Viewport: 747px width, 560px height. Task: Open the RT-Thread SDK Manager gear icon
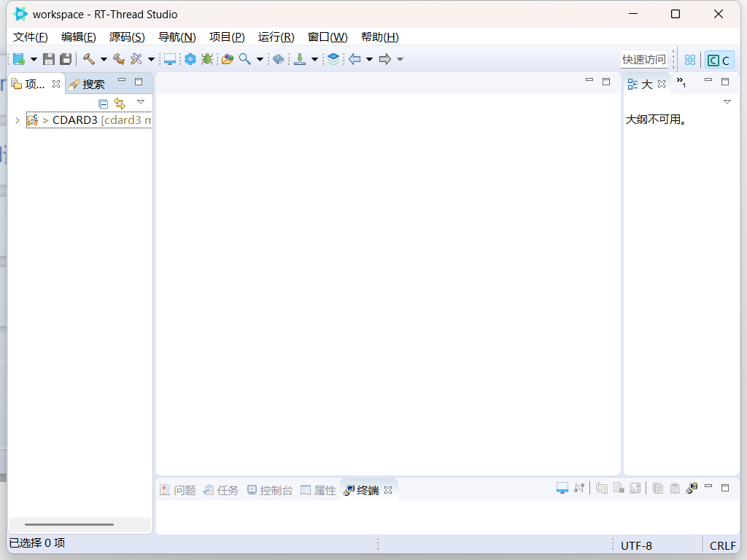[x=190, y=59]
